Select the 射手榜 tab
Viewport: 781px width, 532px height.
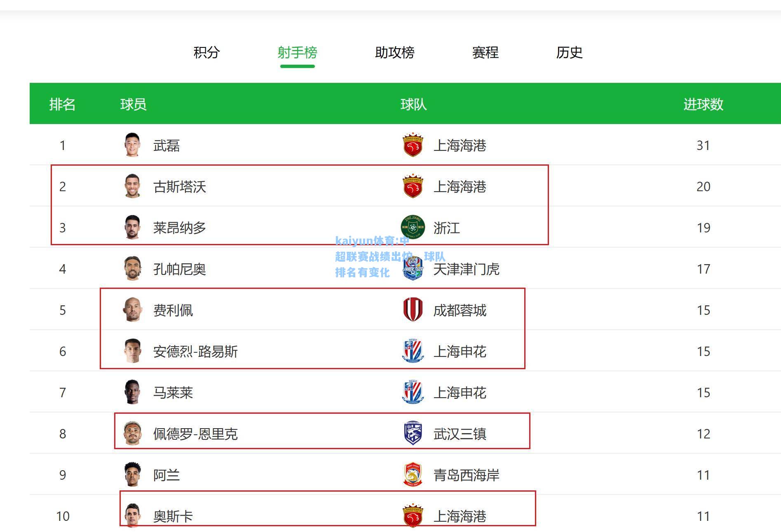[x=297, y=52]
